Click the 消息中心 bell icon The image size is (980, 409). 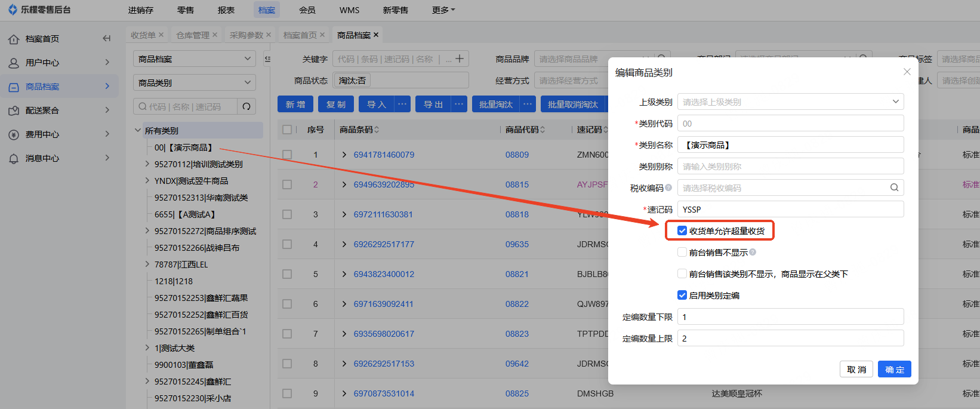point(14,158)
